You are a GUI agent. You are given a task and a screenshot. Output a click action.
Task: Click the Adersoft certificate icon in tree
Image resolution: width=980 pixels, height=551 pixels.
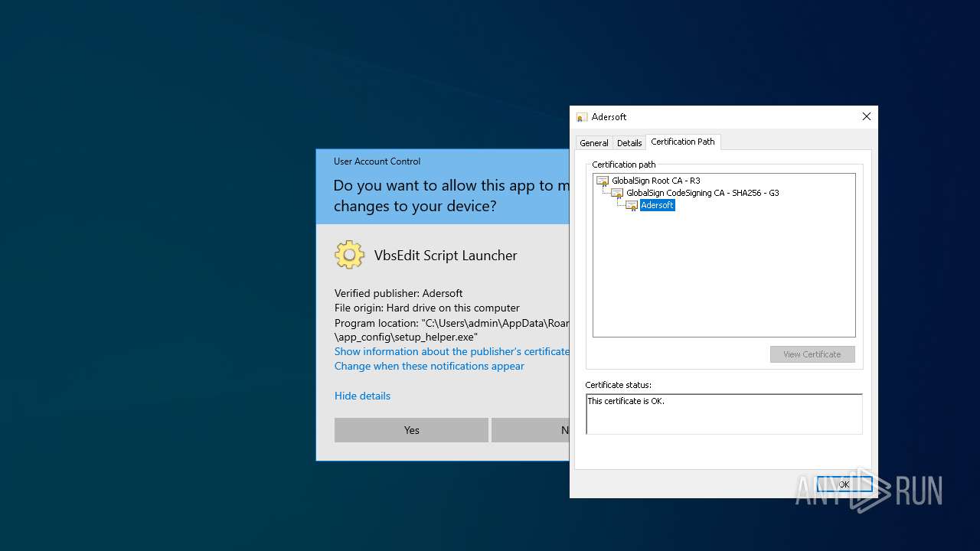tap(632, 206)
